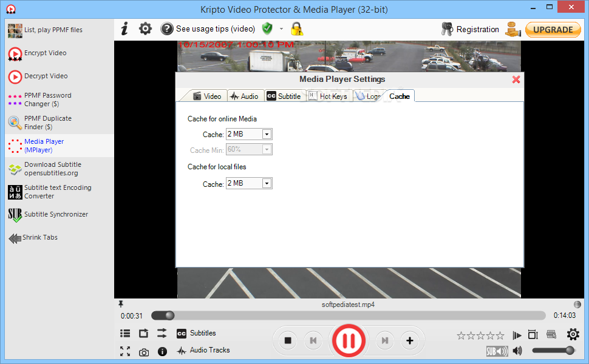Stop playback
Viewport: 589px width, 364px height.
[x=288, y=340]
